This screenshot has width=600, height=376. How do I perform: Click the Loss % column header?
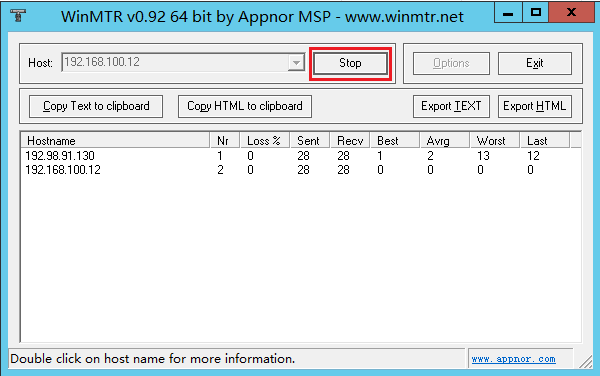click(x=264, y=141)
